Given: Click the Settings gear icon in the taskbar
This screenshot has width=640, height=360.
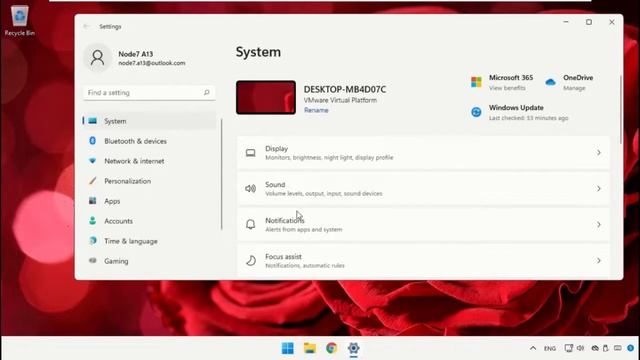Looking at the screenshot, I should point(353,348).
